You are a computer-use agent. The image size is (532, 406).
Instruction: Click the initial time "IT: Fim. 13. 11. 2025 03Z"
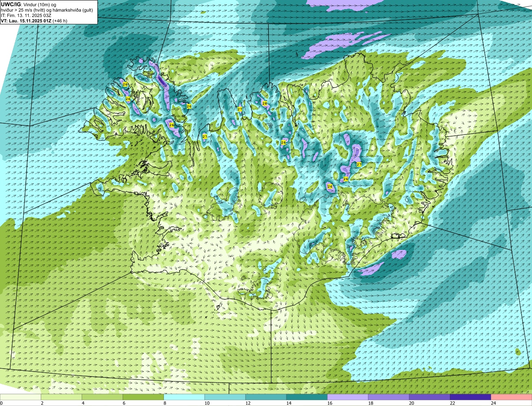pos(26,15)
